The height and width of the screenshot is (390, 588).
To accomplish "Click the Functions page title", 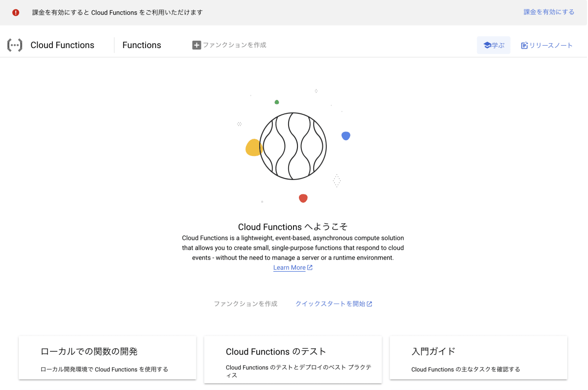I will coord(142,45).
